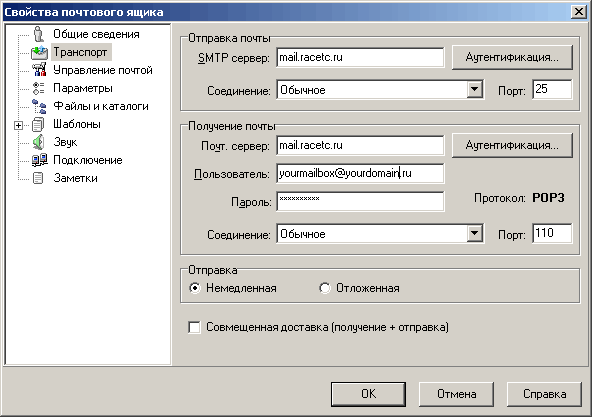Click the Общие сведения icon in tree

click(38, 34)
